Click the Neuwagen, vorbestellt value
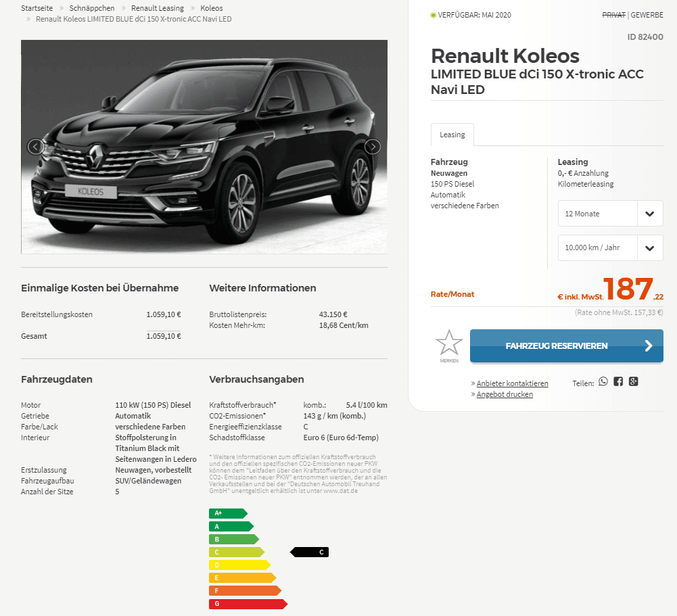The width and height of the screenshot is (677, 616). coord(154,470)
